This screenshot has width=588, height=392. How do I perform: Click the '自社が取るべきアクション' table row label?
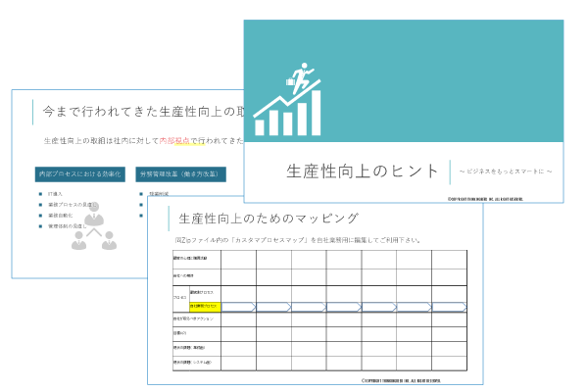(193, 318)
